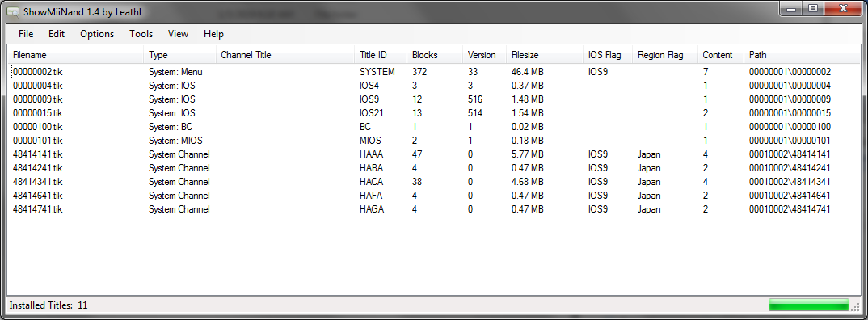Screen dimensions: 868x320
Task: Click the SYSTEM title ID cell
Action: click(377, 71)
